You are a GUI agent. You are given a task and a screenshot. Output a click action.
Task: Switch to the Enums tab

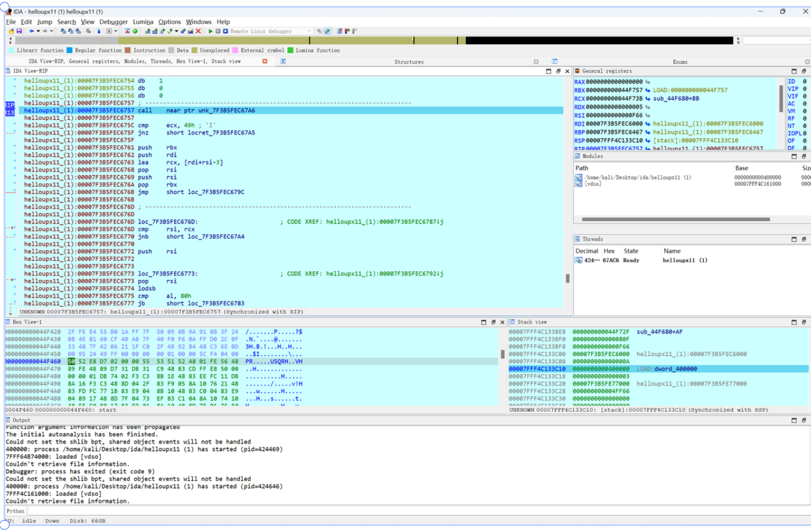tap(680, 61)
